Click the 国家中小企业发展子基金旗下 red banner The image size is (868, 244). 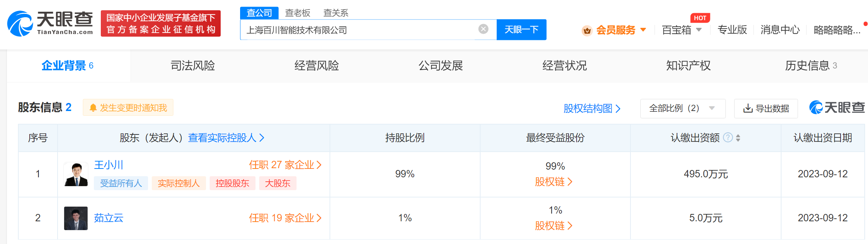[161, 23]
